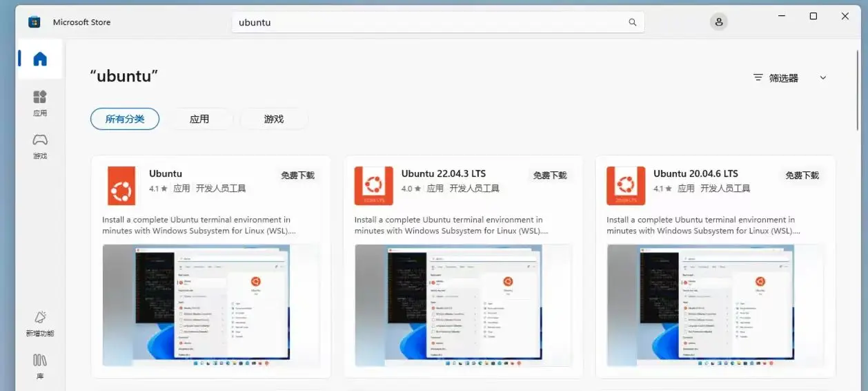Click the Microsoft Store logo icon

[x=34, y=22]
